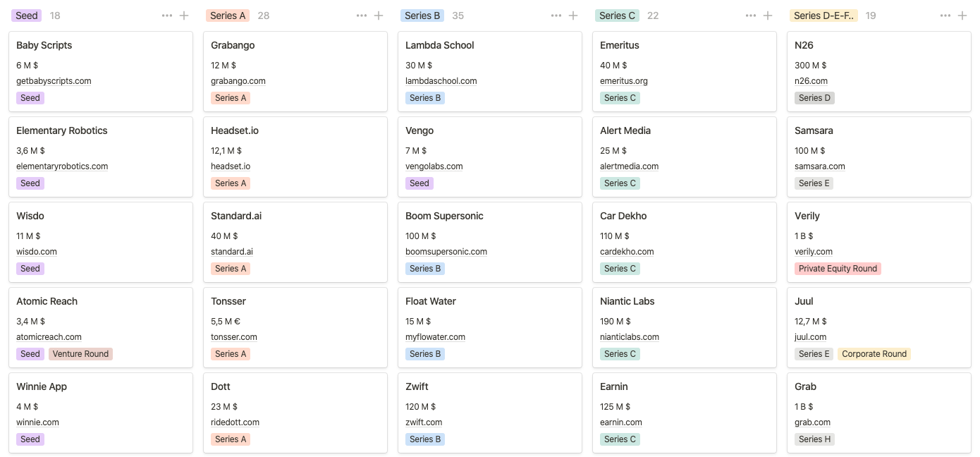Select the 5,5 M € amount on Tonsser
This screenshot has width=980, height=457.
226,322
